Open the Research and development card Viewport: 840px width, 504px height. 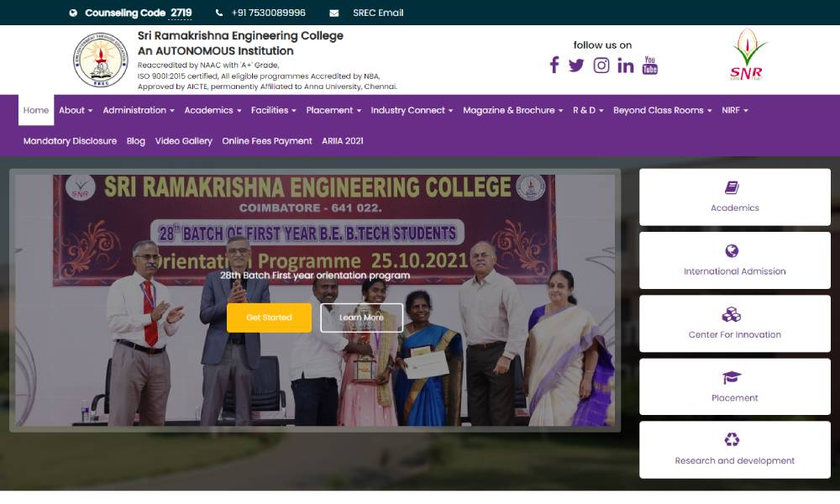pos(735,449)
